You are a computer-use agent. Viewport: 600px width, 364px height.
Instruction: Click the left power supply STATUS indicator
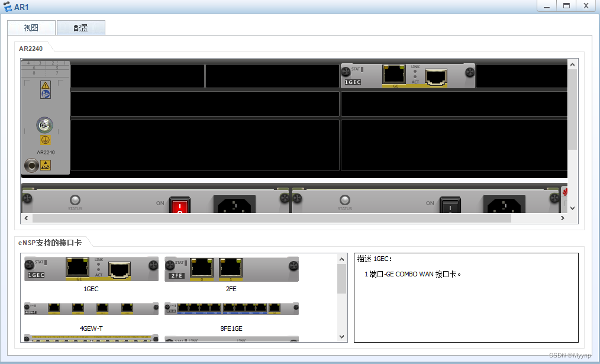[75, 200]
